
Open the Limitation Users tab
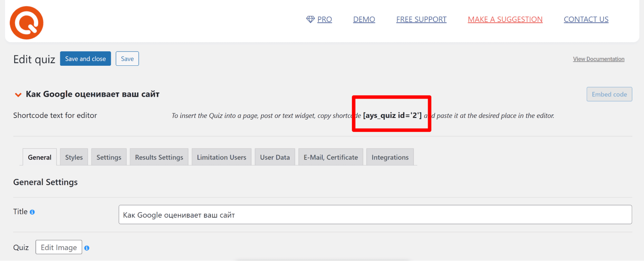[x=221, y=157]
